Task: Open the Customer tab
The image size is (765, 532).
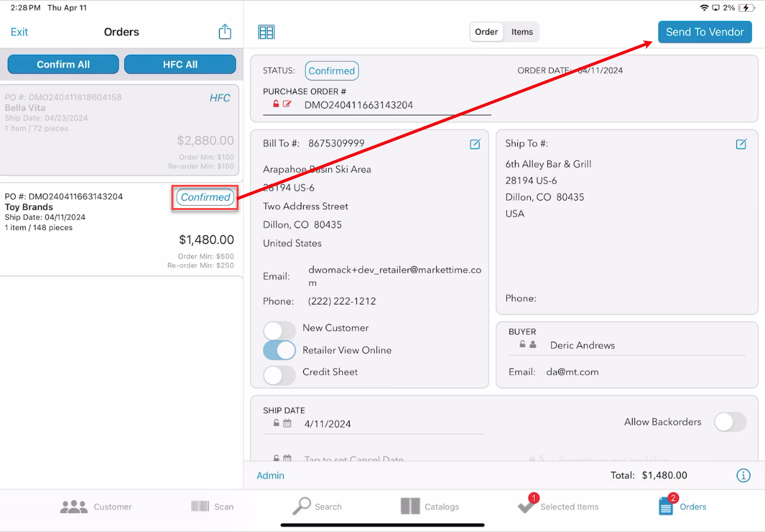Action: click(x=96, y=506)
